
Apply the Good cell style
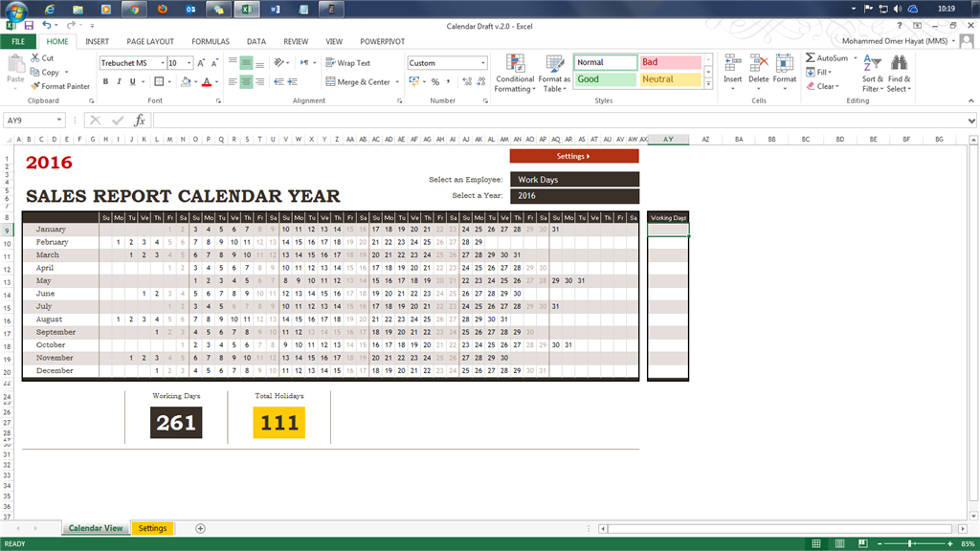click(605, 79)
